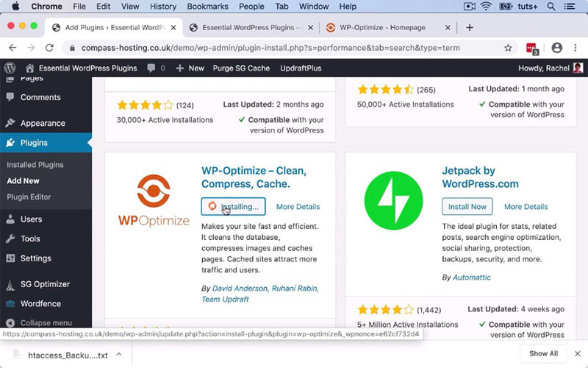This screenshot has width=588, height=368.
Task: Click the battery status icon
Action: pos(505,6)
